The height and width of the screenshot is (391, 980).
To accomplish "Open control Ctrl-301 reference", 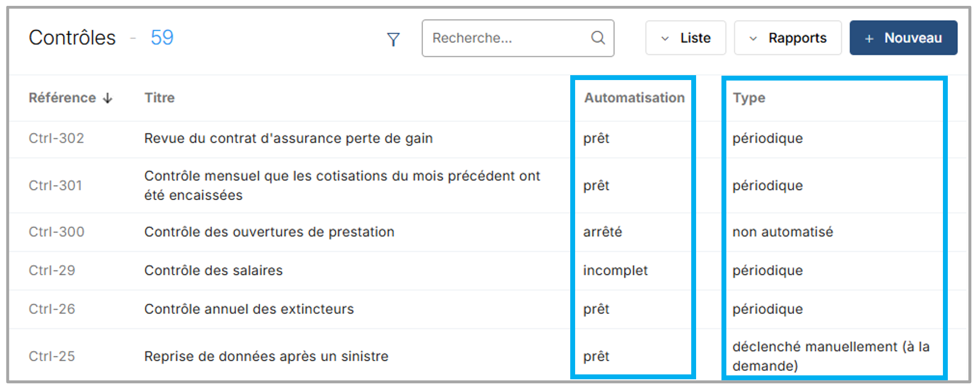I will tap(55, 185).
